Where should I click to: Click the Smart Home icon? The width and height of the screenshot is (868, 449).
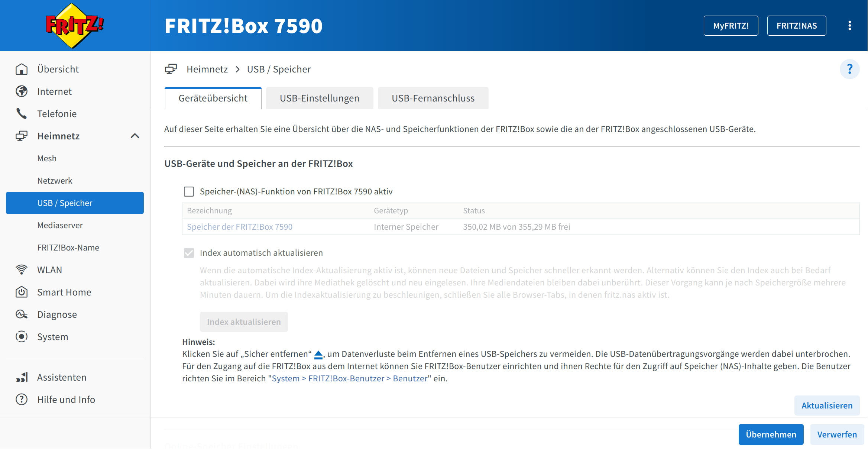tap(22, 292)
